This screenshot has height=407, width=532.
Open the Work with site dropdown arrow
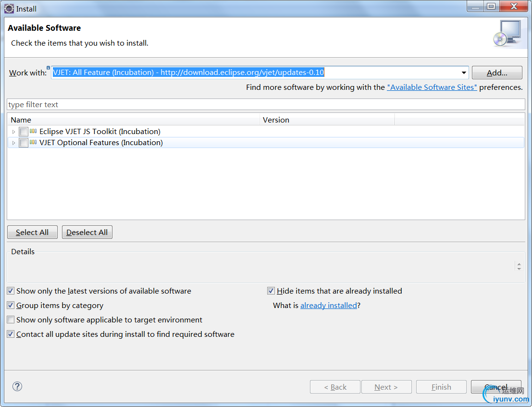pyautogui.click(x=463, y=73)
